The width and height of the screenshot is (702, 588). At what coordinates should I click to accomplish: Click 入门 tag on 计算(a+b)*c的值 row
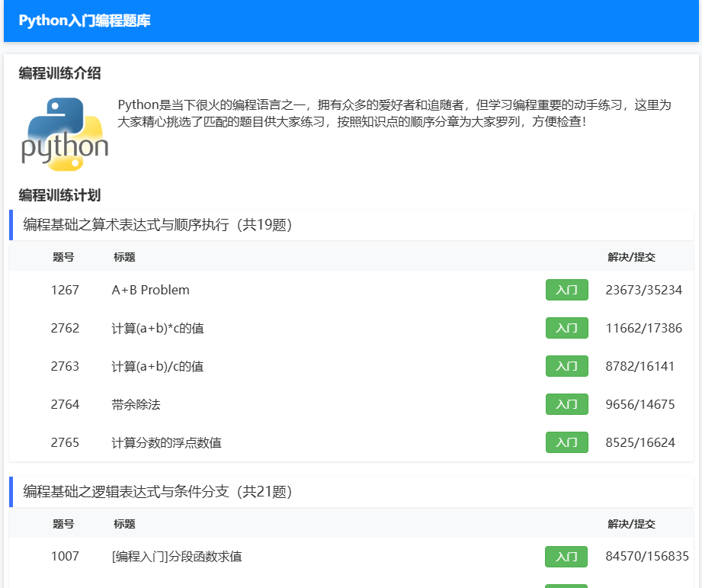(x=567, y=328)
